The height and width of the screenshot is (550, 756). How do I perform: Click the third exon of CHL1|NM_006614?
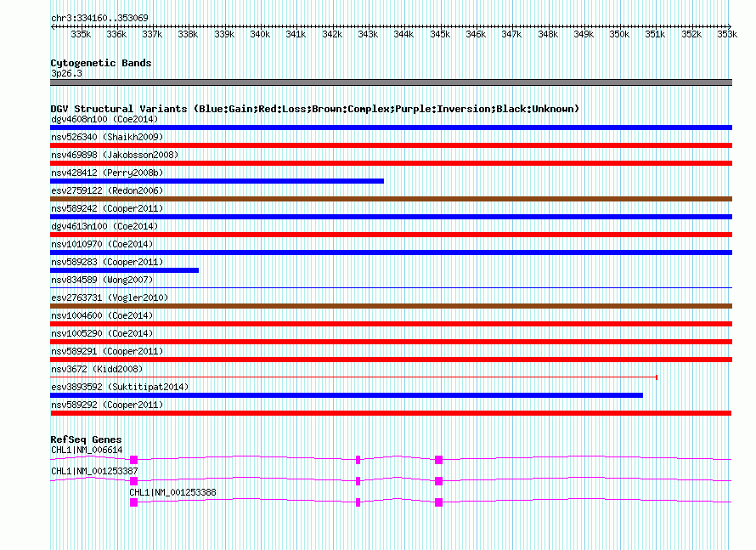pyautogui.click(x=439, y=460)
